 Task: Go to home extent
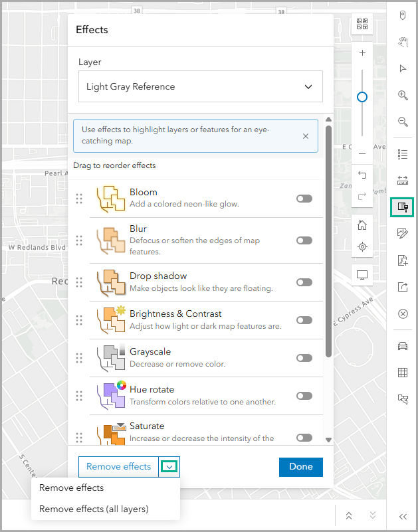tap(362, 225)
